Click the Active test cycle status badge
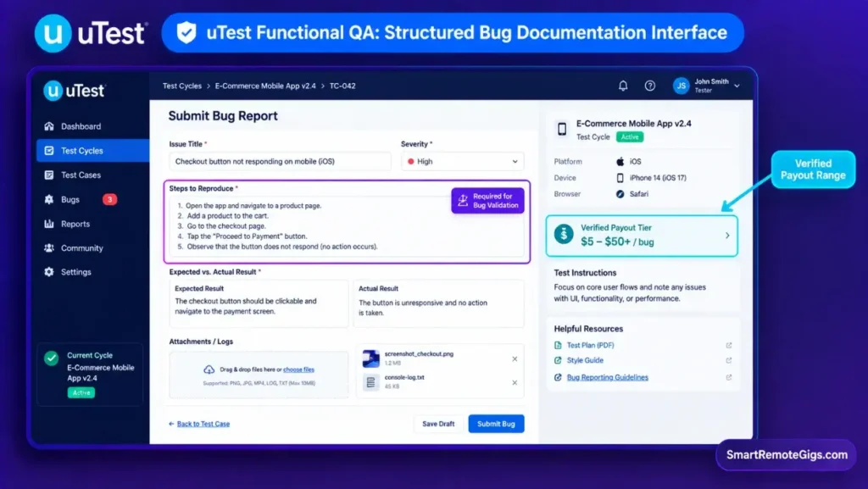Viewport: 868px width, 489px height. tap(630, 137)
